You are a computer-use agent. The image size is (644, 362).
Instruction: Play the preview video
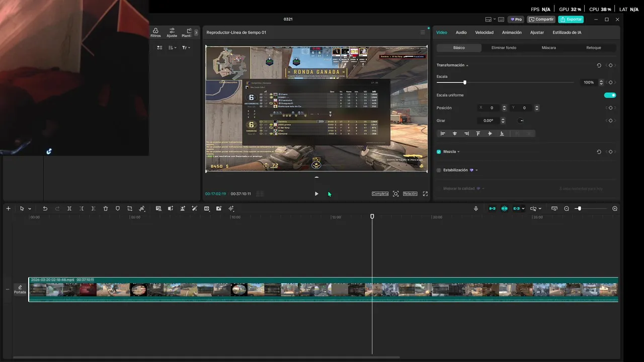[316, 194]
